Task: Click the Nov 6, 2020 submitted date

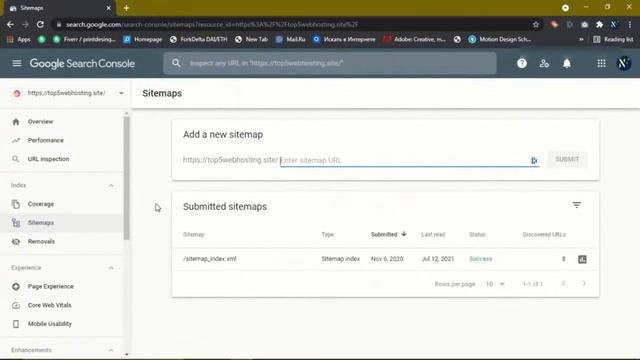Action: pos(387,259)
